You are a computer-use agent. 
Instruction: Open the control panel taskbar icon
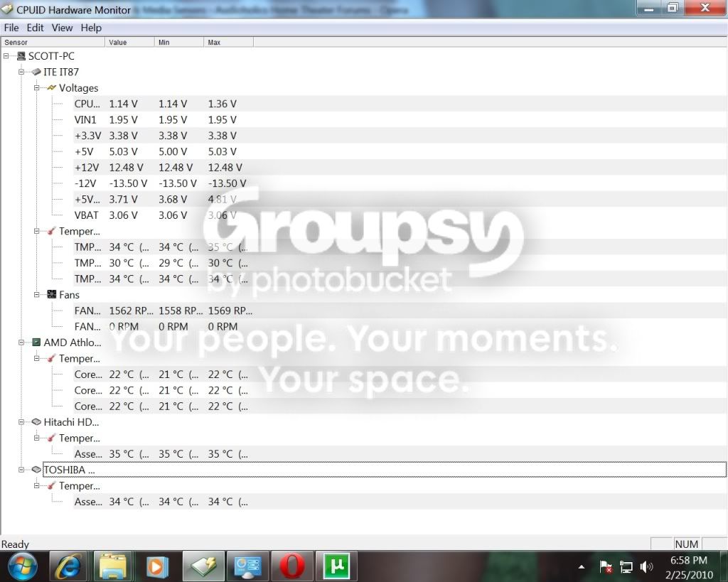click(248, 566)
